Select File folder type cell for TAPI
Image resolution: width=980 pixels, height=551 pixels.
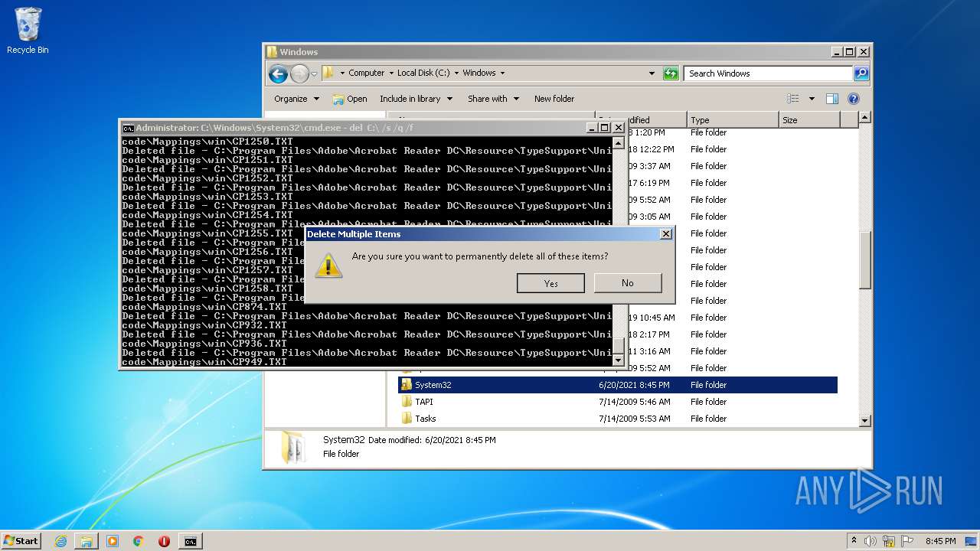pos(708,402)
